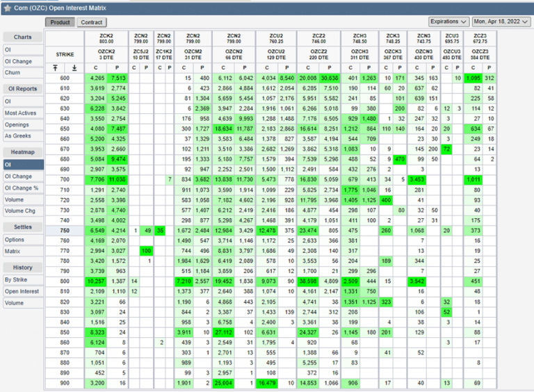The width and height of the screenshot is (534, 392).
Task: Click the OI Reports section header
Action: click(23, 89)
